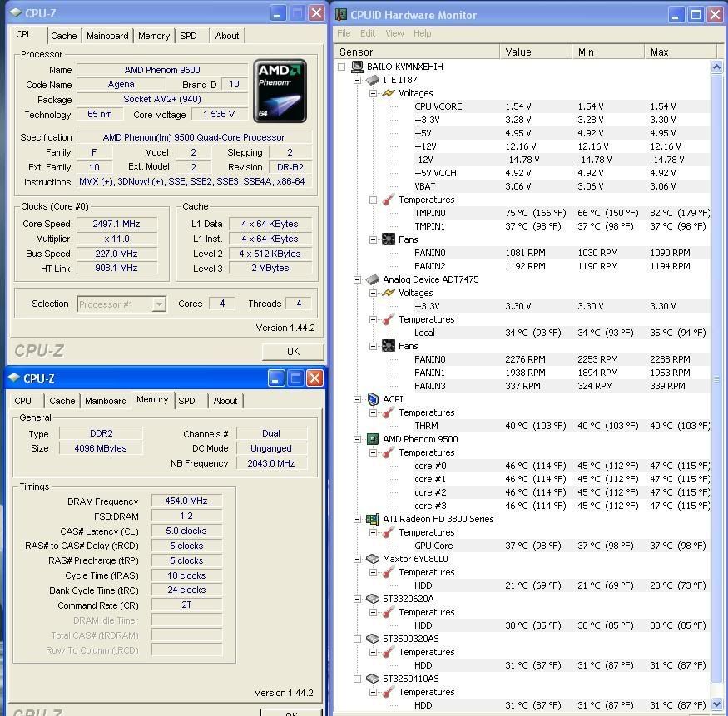728x716 pixels.
Task: Click the Core Speed value field
Action: pos(116,224)
